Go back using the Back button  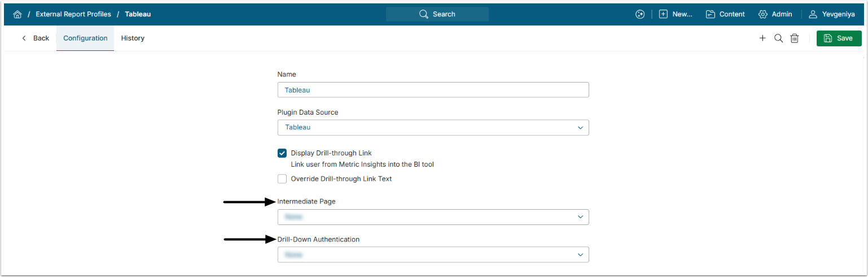pyautogui.click(x=36, y=38)
